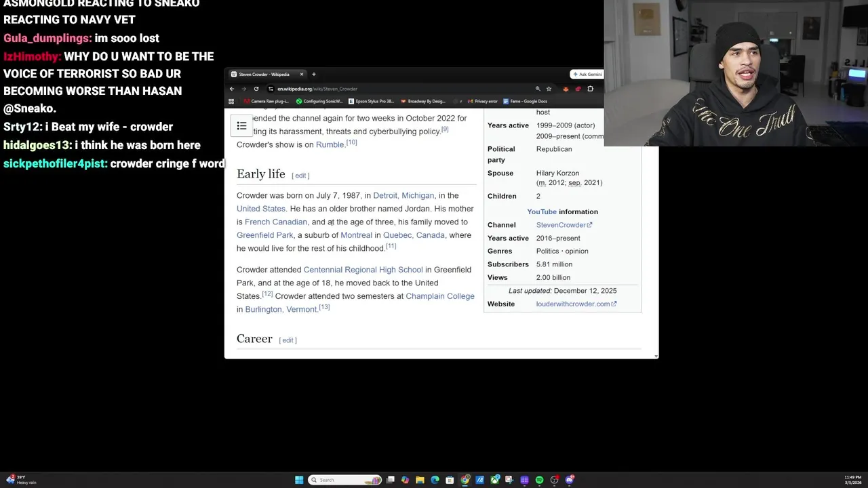Close the Steven Crowder tab
This screenshot has width=868, height=488.
click(302, 75)
